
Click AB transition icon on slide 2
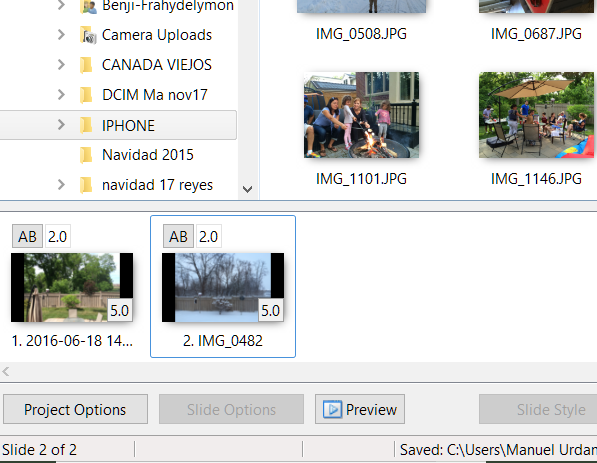point(179,236)
